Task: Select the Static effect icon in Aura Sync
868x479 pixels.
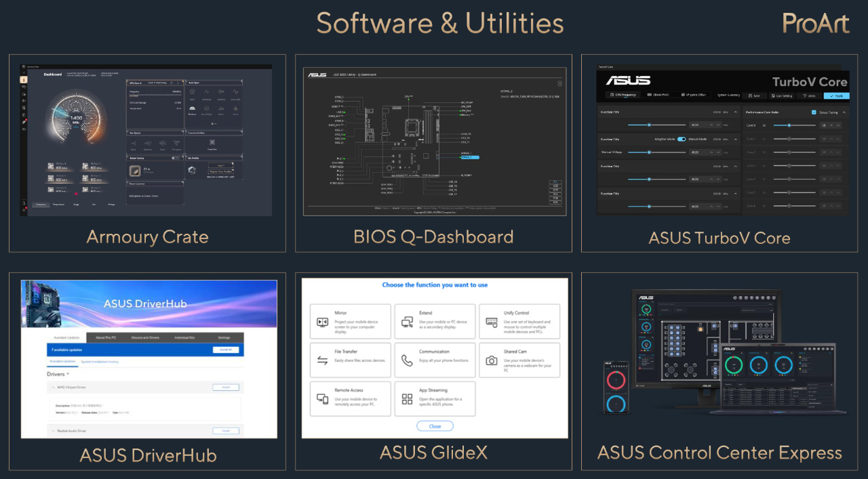Action: coord(192,91)
